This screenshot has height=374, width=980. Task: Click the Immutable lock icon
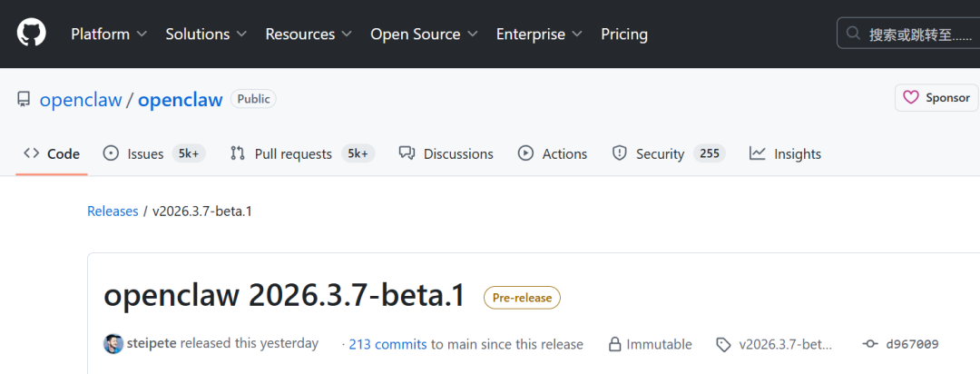(x=615, y=345)
